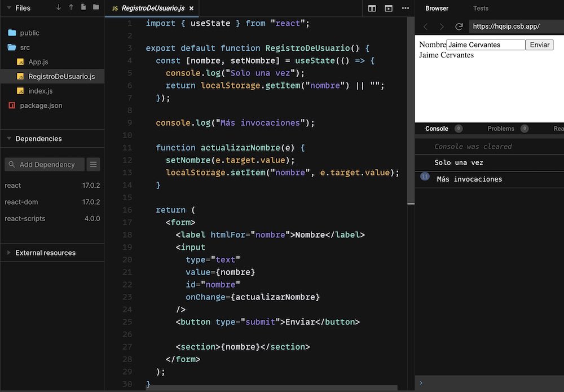The image size is (564, 392).
Task: Create a new folder with the folder icon
Action: 96,8
